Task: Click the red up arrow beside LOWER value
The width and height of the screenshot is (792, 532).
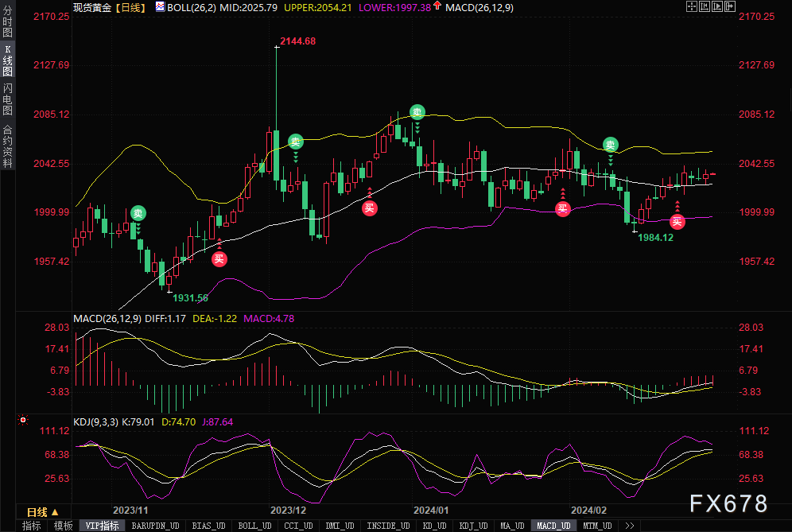Action: tap(437, 6)
